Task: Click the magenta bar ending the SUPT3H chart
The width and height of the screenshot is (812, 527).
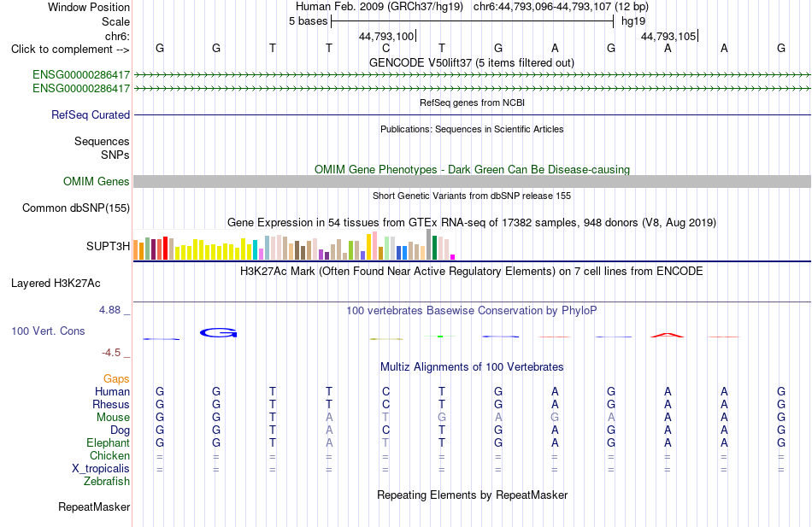Action: point(453,257)
